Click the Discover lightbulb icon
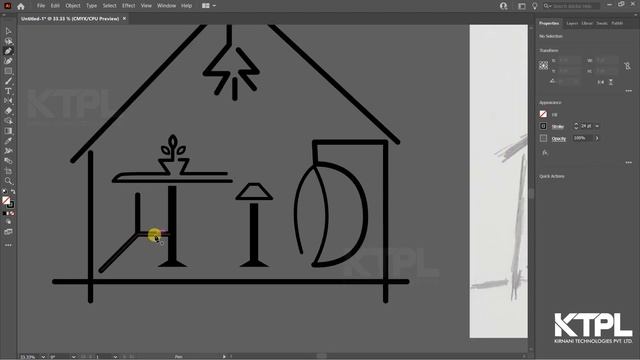This screenshot has height=360, width=640. [x=535, y=6]
